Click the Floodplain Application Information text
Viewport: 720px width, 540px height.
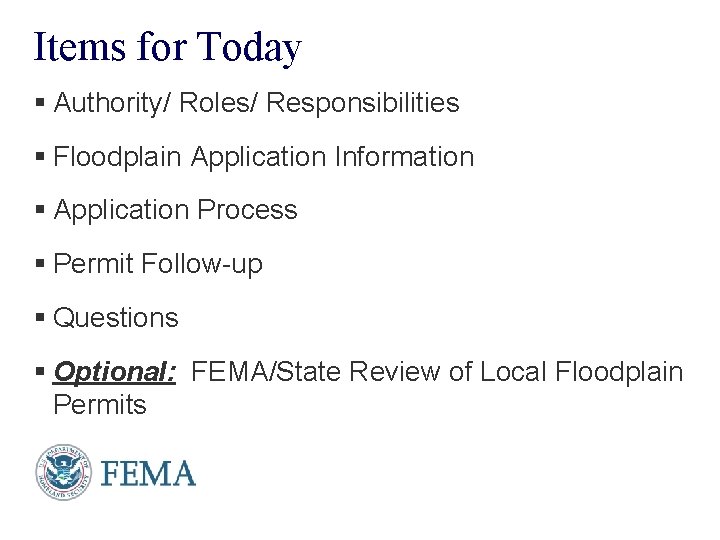point(264,157)
